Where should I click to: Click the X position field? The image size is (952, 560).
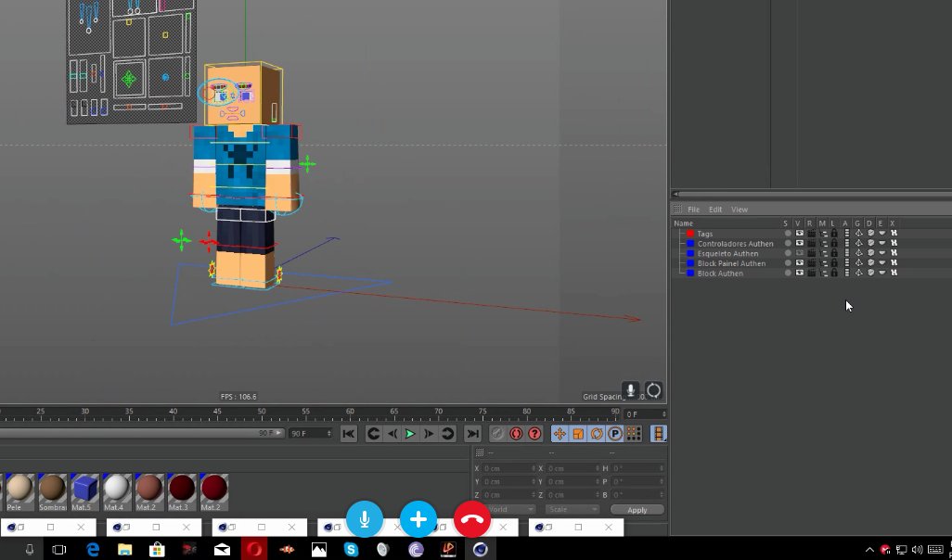point(508,468)
